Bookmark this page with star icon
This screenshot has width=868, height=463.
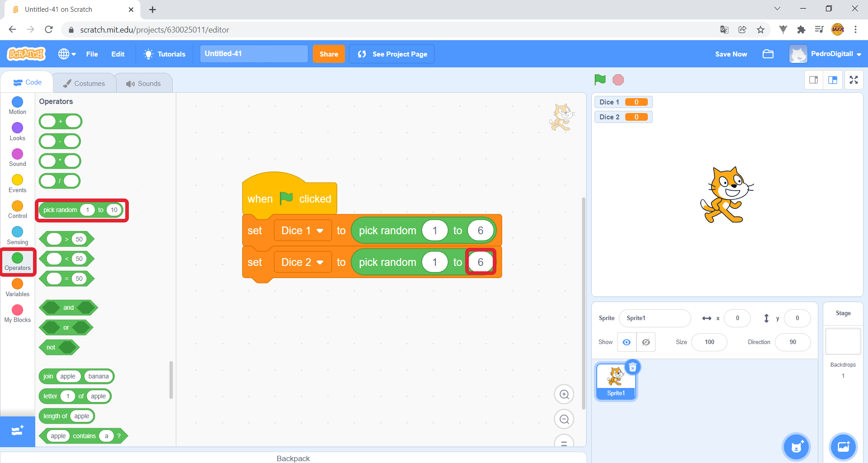760,29
